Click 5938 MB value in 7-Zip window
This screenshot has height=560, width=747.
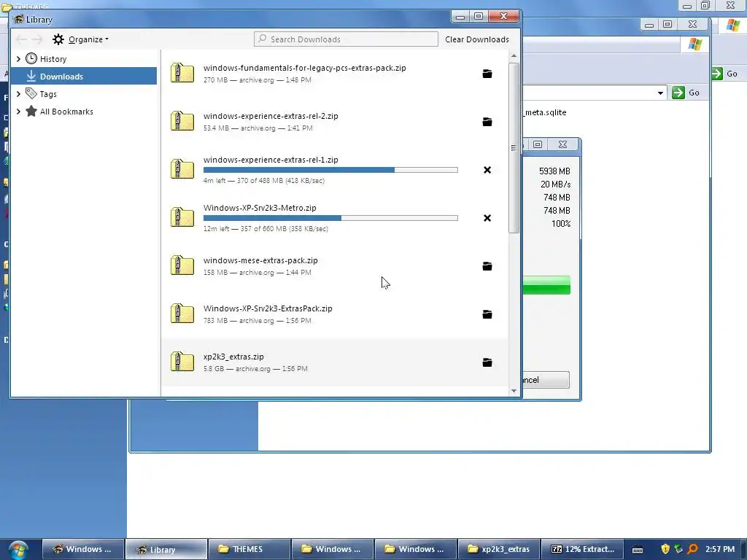pos(554,171)
